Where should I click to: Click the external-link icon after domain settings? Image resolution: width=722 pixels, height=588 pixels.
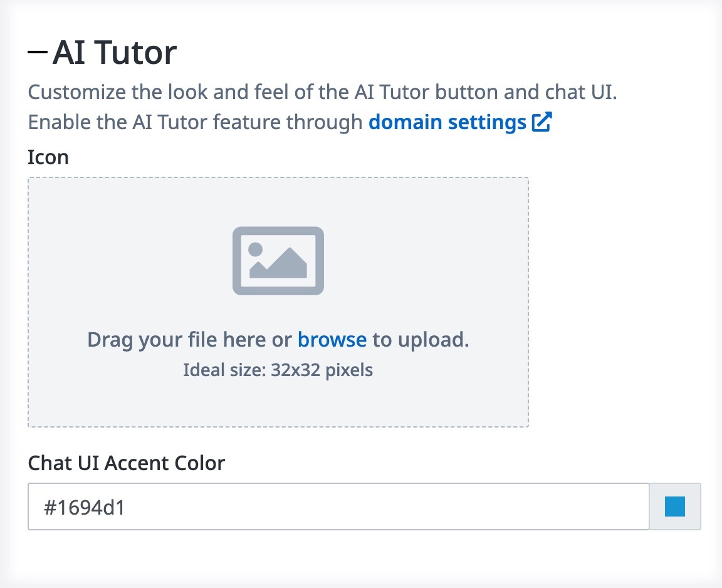[541, 122]
